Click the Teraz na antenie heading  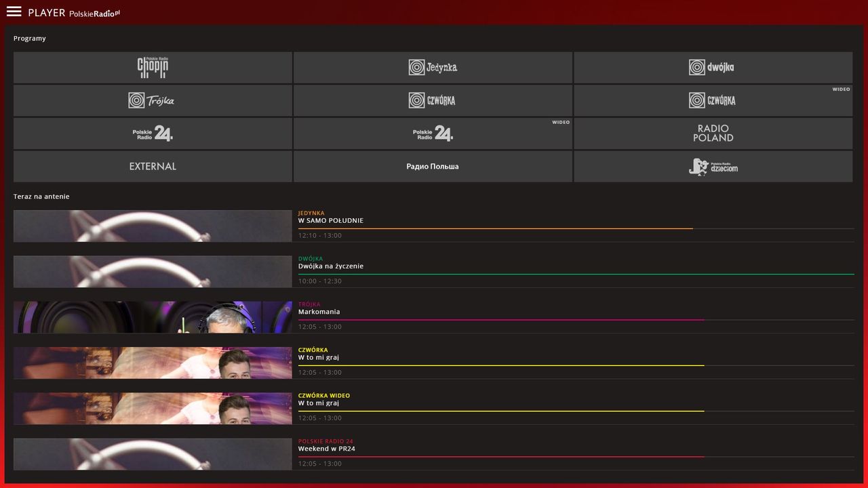pyautogui.click(x=41, y=197)
